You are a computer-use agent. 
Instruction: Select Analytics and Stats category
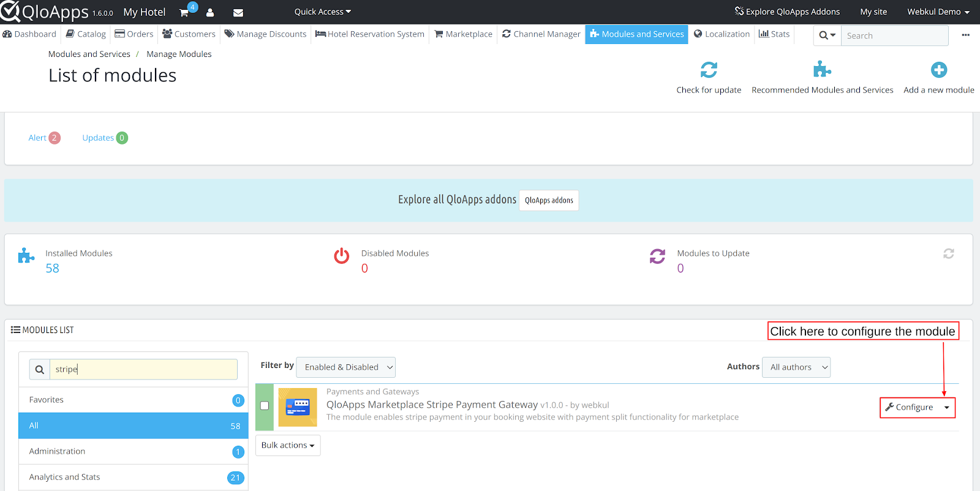pyautogui.click(x=134, y=477)
